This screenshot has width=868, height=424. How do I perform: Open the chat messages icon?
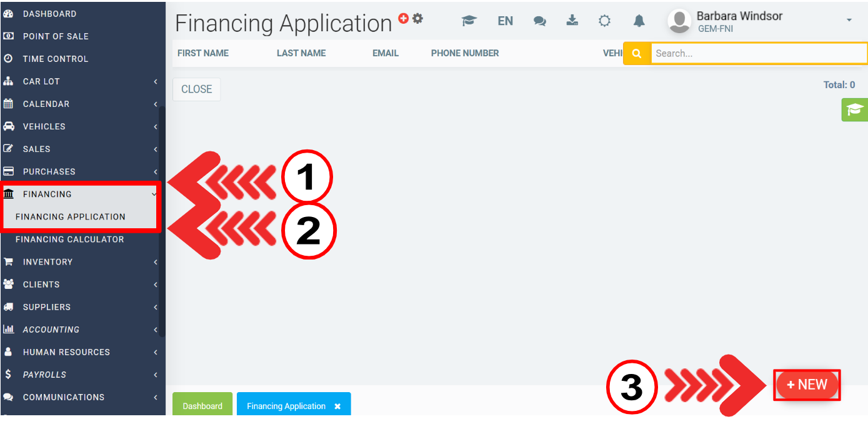pos(539,21)
